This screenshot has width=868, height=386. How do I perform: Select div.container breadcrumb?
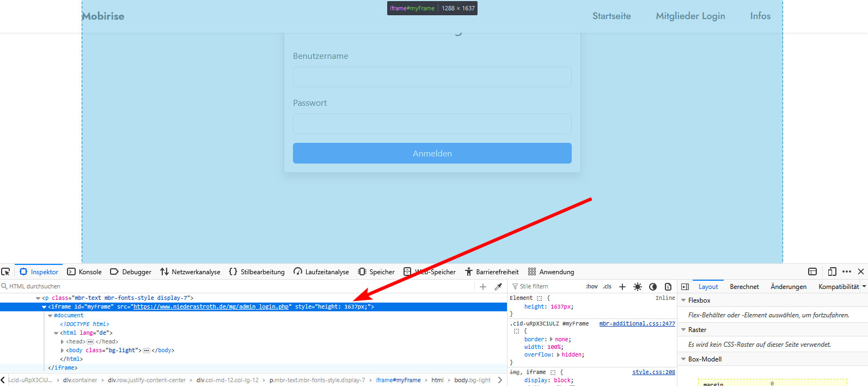click(80, 380)
